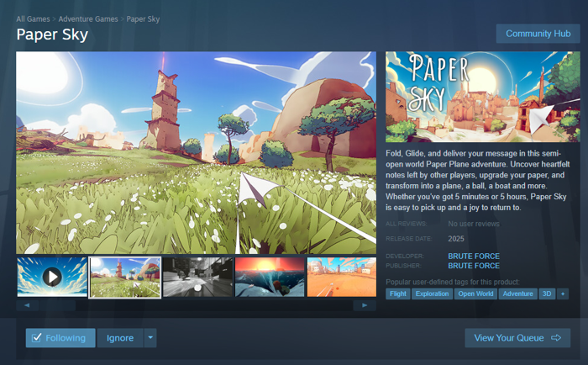Open the black-and-white screenshot thumbnail
Image resolution: width=588 pixels, height=365 pixels.
(x=197, y=278)
